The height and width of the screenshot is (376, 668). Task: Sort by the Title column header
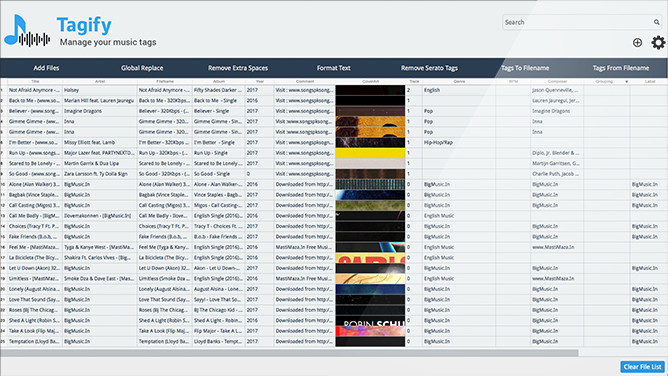pyautogui.click(x=35, y=81)
